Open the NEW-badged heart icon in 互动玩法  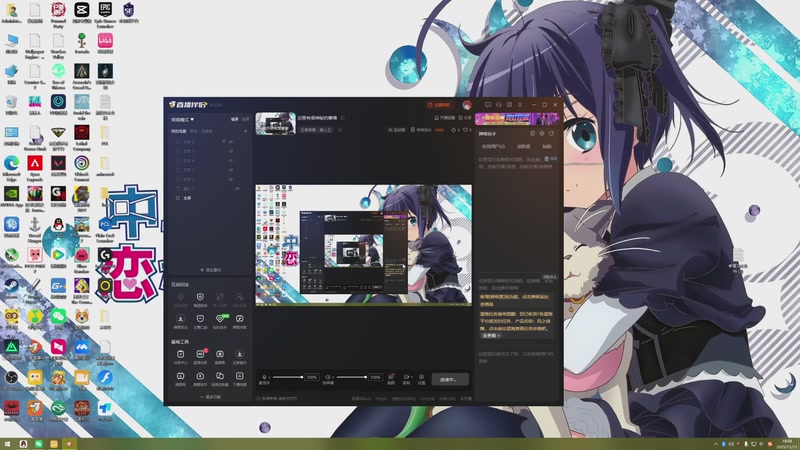(220, 319)
